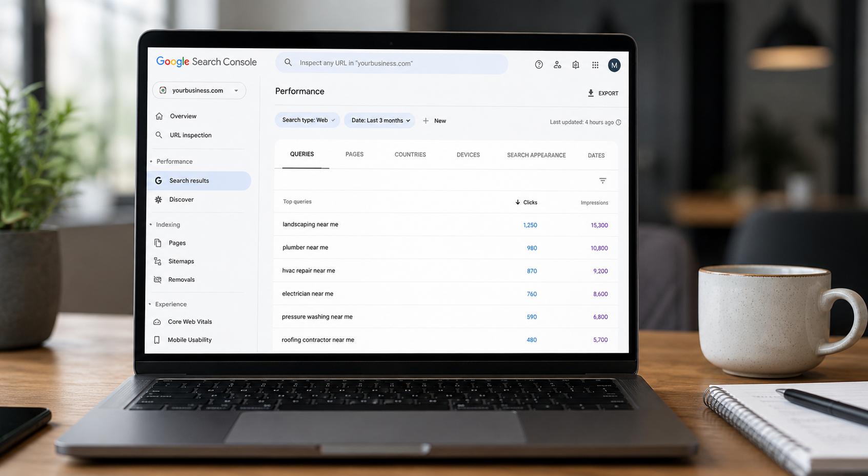Click the sitemap icon beside Sitemaps
This screenshot has height=476, width=868.
(x=157, y=261)
